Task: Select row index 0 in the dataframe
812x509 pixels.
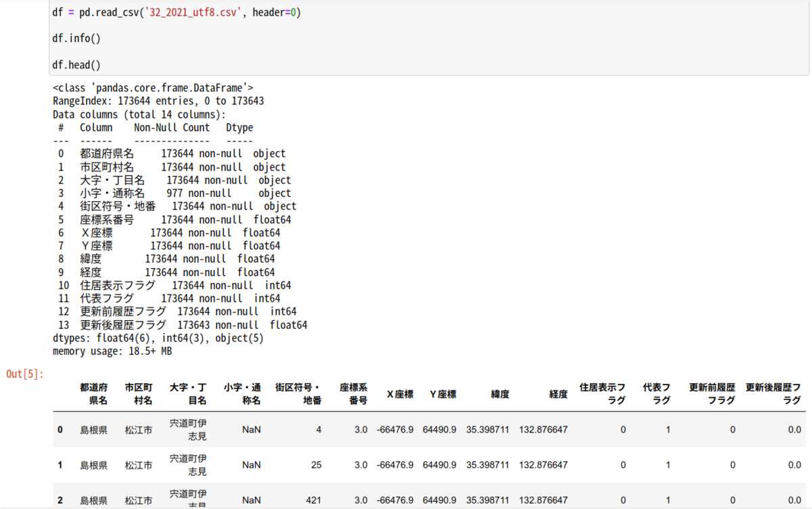Action: click(x=60, y=430)
